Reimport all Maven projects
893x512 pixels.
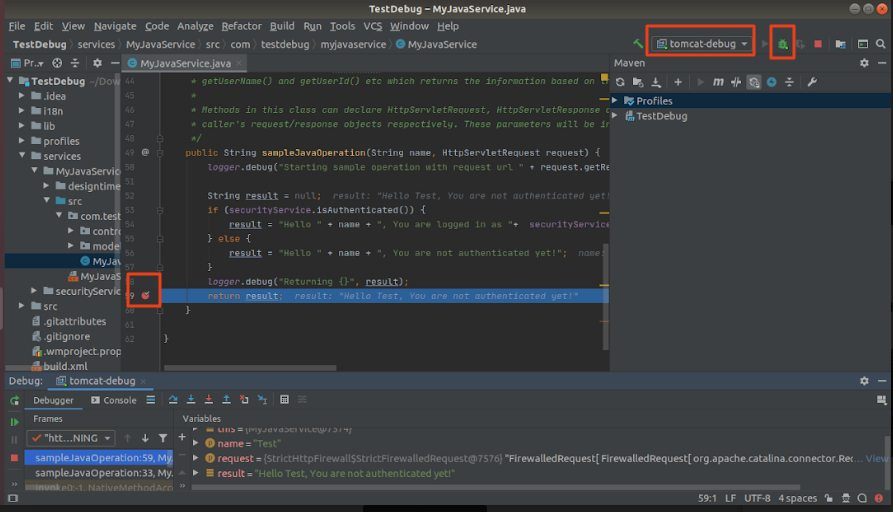point(621,82)
